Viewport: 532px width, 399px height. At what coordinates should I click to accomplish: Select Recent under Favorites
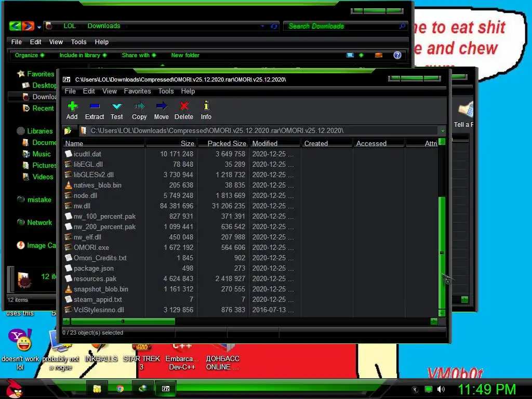38,108
